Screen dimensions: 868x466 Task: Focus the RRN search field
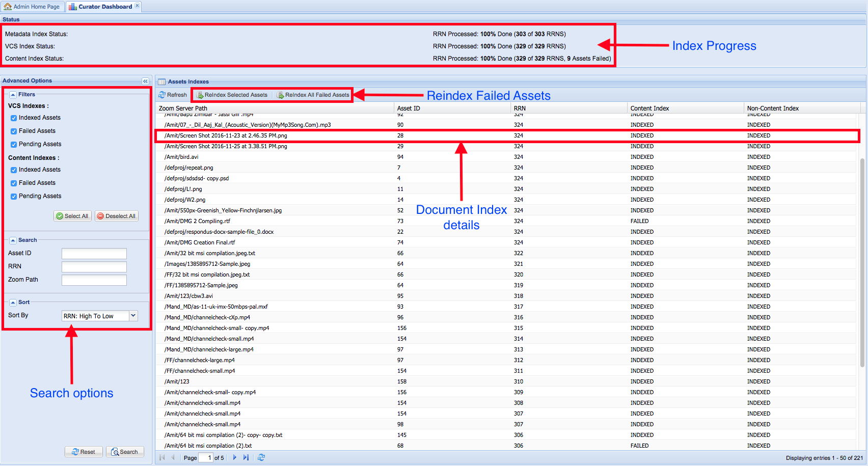(x=94, y=267)
